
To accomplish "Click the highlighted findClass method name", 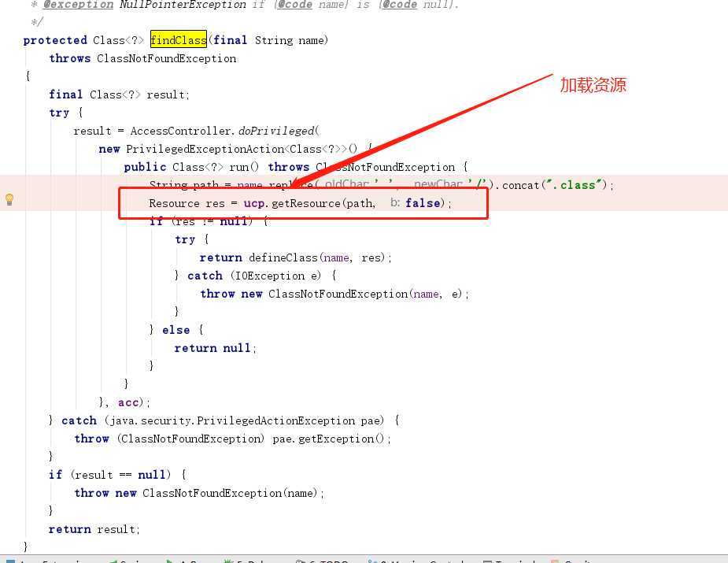I will [179, 40].
